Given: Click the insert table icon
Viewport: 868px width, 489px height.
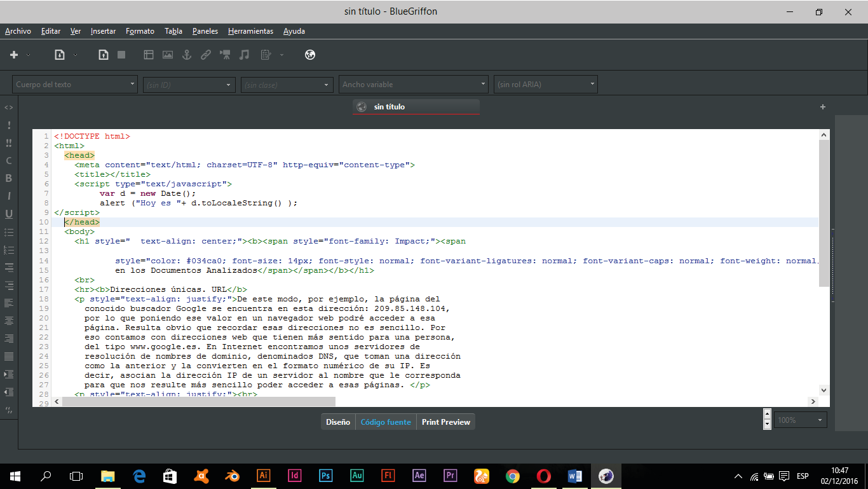Looking at the screenshot, I should [x=149, y=55].
